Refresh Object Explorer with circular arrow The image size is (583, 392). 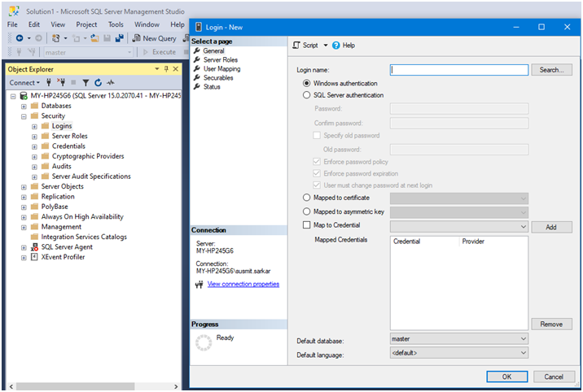coord(99,82)
